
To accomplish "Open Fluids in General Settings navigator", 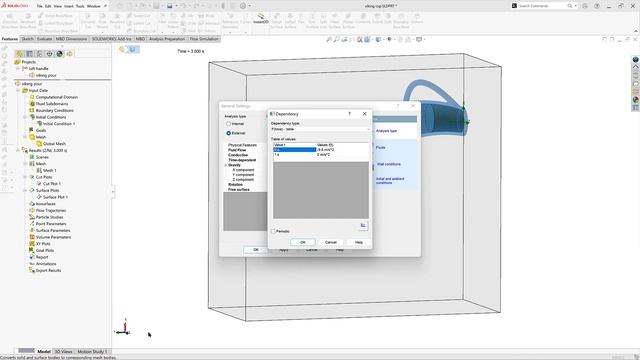I will coord(380,147).
